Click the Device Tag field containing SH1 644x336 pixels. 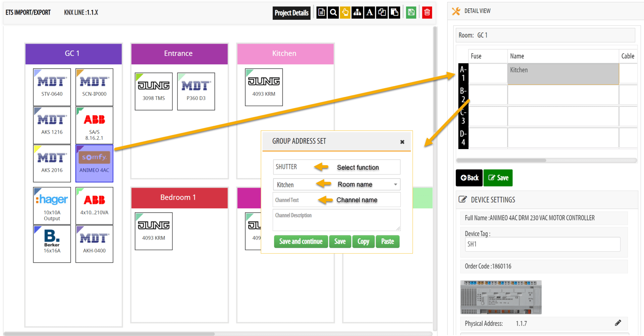[542, 244]
